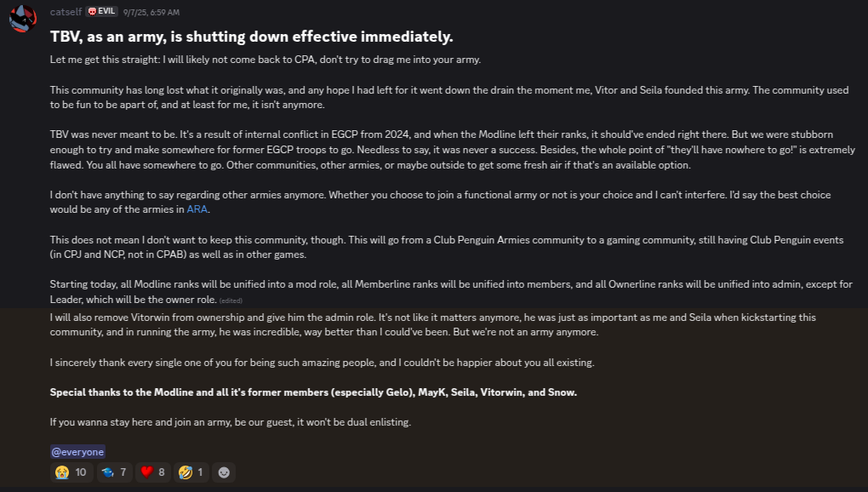The width and height of the screenshot is (868, 492).
Task: Click the (edited) marker after owner role
Action: point(231,300)
